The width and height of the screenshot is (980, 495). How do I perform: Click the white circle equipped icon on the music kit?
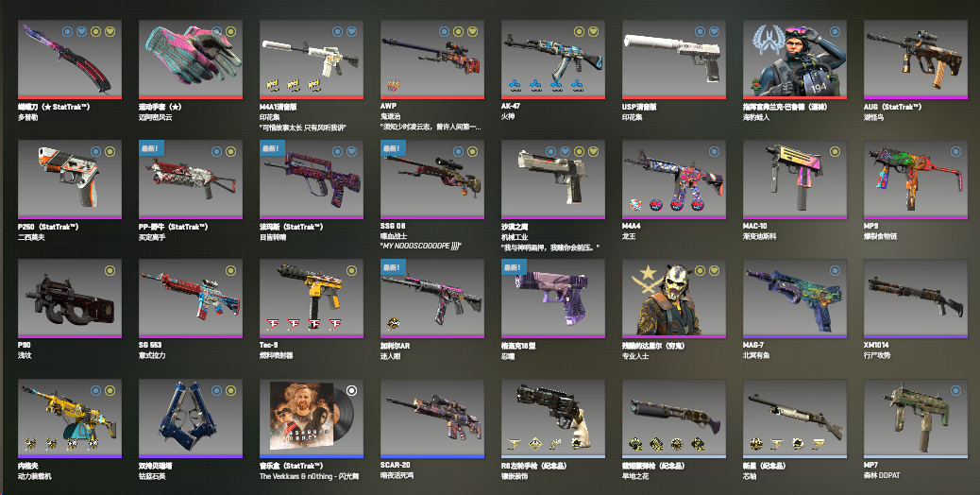pyautogui.click(x=352, y=391)
